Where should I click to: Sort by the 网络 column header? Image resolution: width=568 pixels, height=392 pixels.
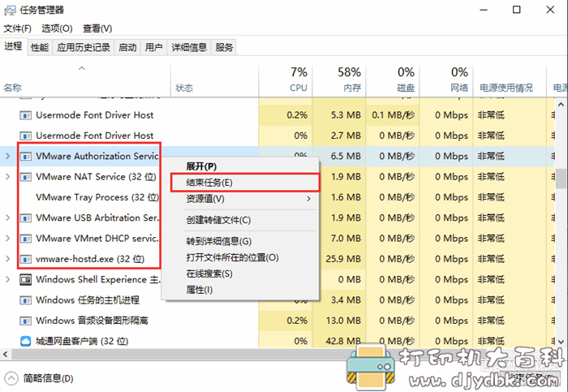click(x=446, y=81)
